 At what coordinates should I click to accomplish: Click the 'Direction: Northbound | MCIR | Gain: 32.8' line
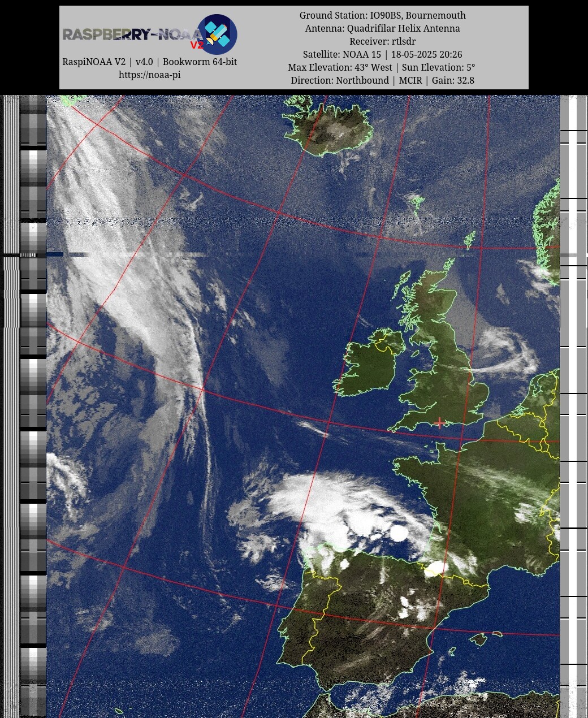(x=383, y=80)
